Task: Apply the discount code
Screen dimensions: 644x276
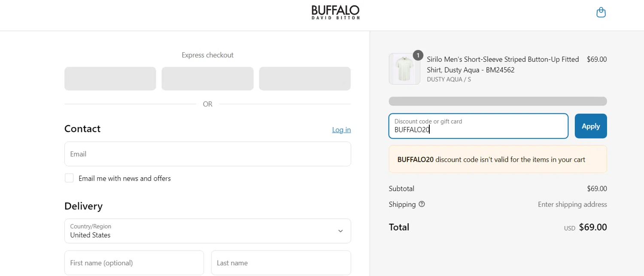Action: 591,126
